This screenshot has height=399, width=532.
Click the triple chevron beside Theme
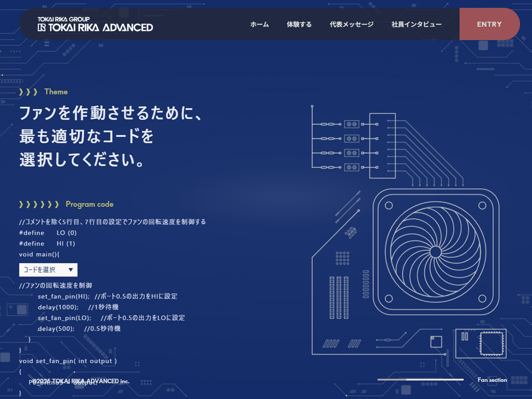(28, 92)
